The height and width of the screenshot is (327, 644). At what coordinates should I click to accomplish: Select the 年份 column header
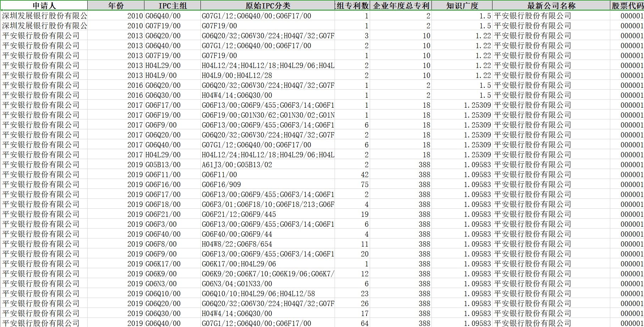[x=116, y=6]
